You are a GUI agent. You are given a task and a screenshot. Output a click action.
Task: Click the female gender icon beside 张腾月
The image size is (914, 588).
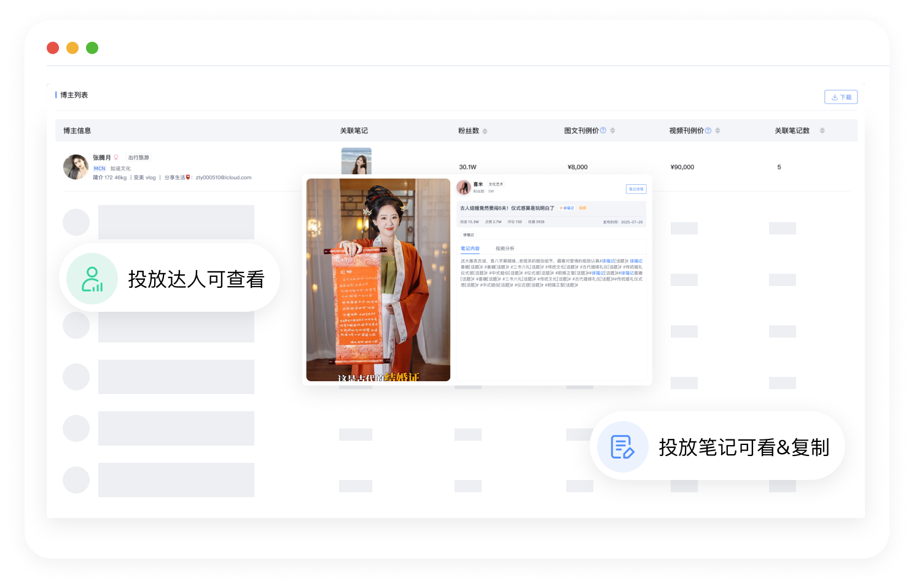click(116, 157)
